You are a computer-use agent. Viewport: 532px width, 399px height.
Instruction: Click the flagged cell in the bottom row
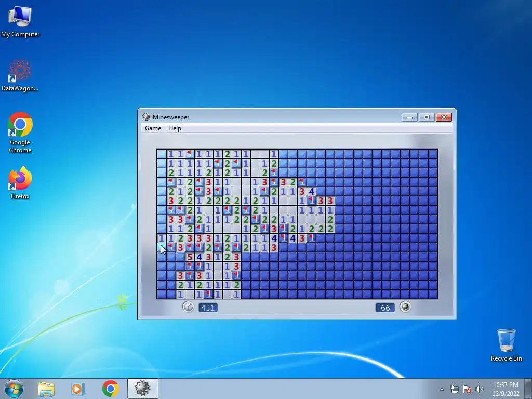pyautogui.click(x=209, y=294)
